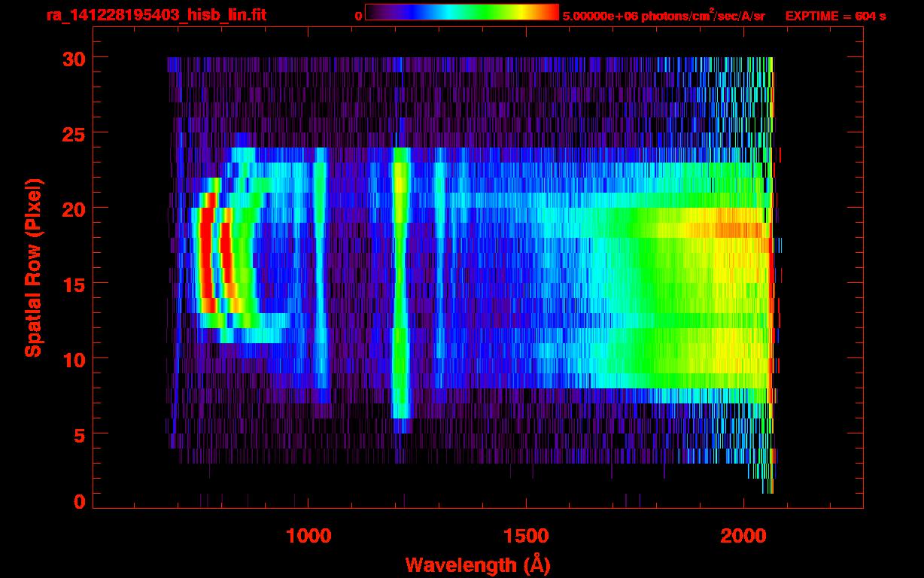
Task: Click the y-axis tick label 30
Action: [72, 58]
